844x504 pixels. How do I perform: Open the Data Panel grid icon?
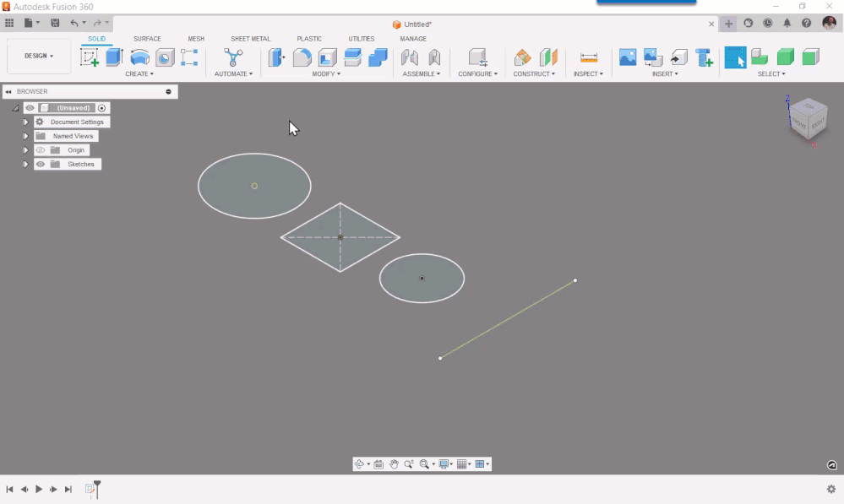tap(9, 23)
